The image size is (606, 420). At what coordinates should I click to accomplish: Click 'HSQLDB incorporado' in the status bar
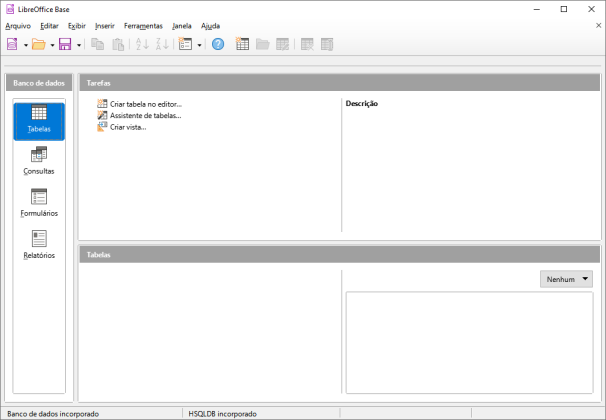point(223,414)
